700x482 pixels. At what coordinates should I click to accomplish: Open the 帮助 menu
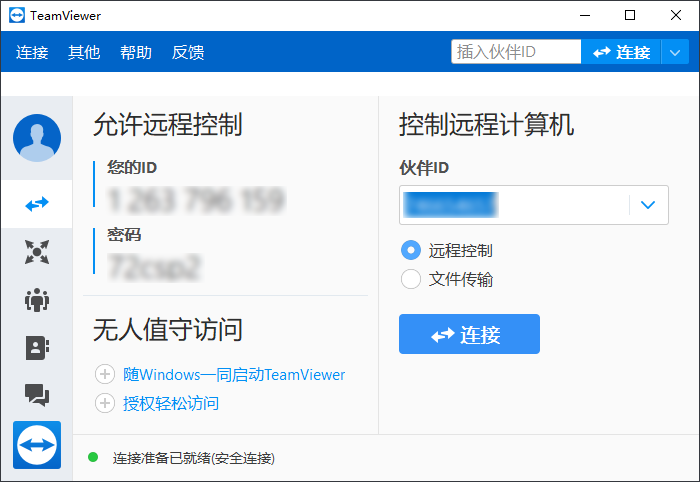(x=136, y=52)
